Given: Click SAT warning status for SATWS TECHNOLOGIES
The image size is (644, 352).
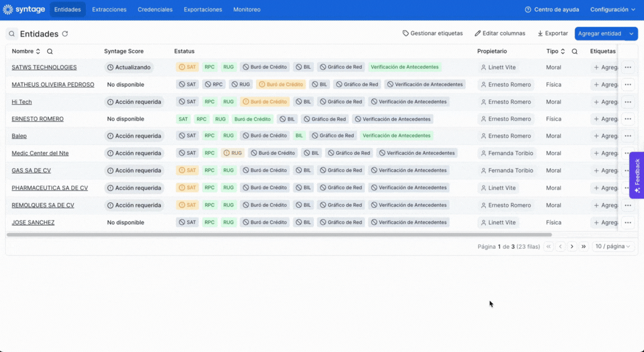Looking at the screenshot, I should [x=187, y=67].
